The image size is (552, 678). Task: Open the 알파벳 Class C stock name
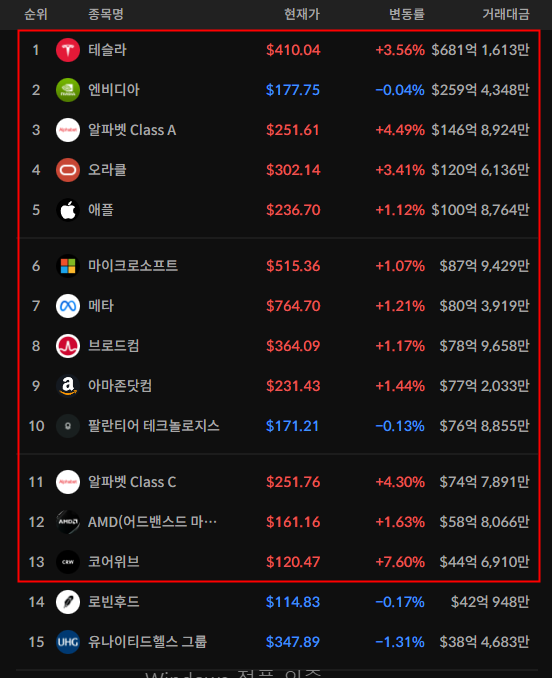point(132,482)
